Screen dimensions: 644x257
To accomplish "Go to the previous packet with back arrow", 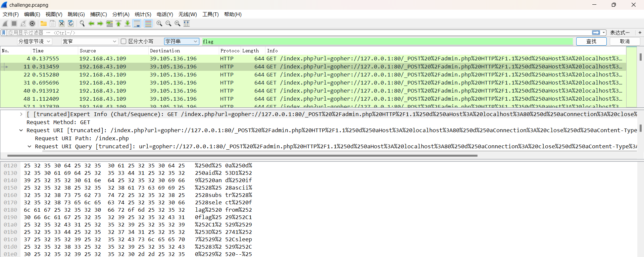I will pos(91,23).
